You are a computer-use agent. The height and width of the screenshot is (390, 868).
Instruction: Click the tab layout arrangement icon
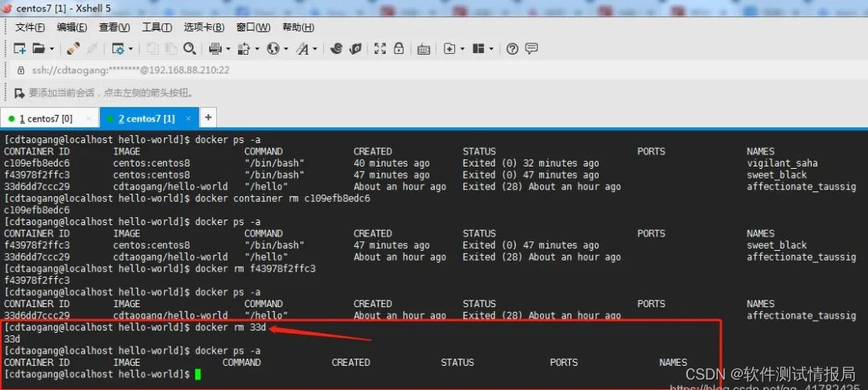click(x=479, y=49)
